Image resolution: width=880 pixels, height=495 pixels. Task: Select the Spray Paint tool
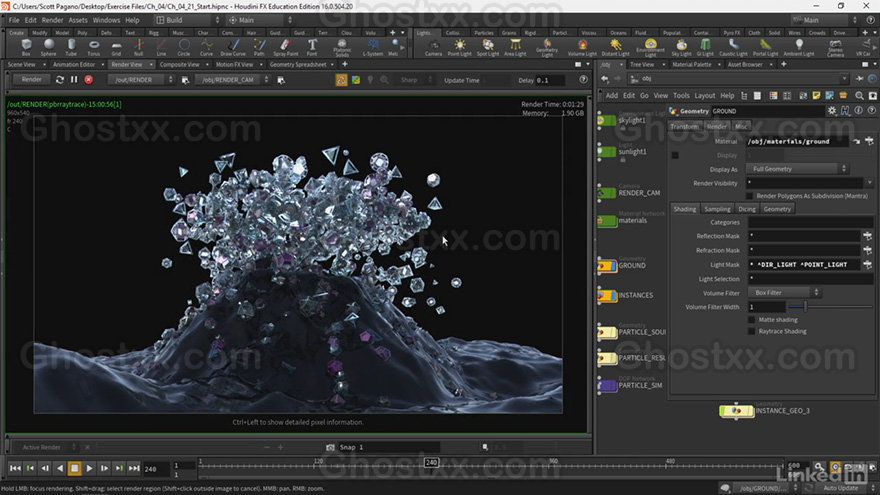(286, 47)
